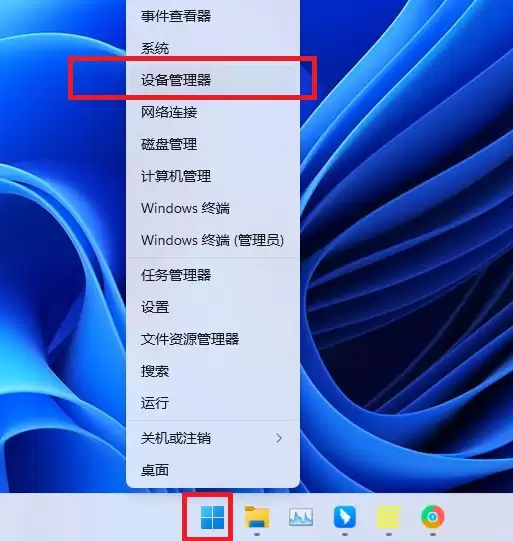Open File Explorer from the taskbar
Screen dimensions: 513x541
257,517
